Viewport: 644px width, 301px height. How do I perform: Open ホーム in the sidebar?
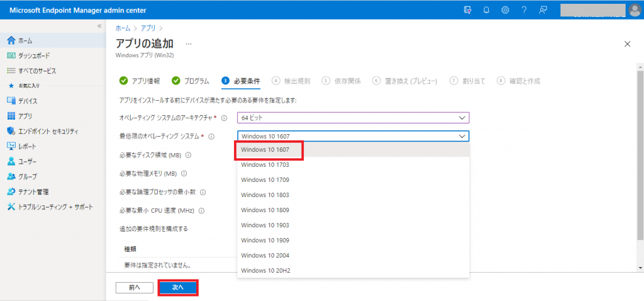tap(53, 41)
